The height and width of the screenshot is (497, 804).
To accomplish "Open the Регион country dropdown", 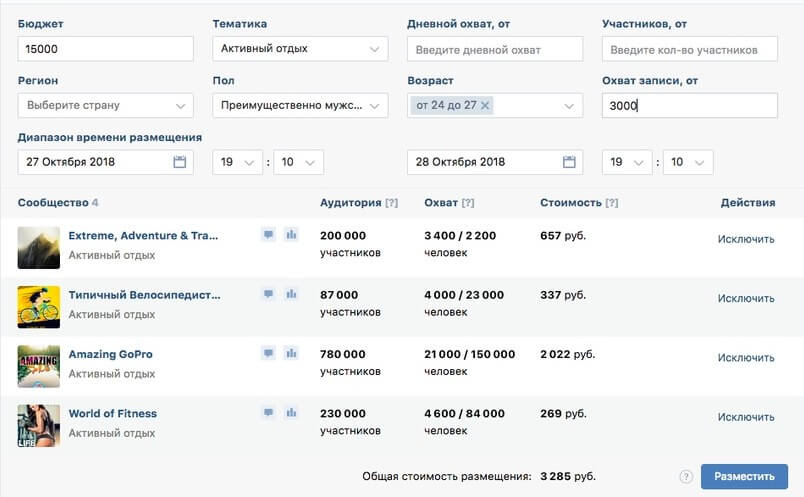I will click(106, 106).
